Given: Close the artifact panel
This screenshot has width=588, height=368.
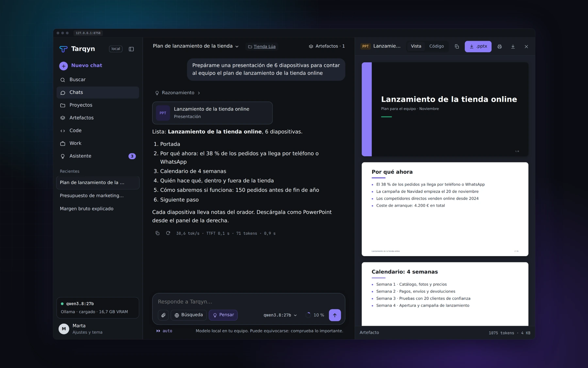Looking at the screenshot, I should point(526,46).
